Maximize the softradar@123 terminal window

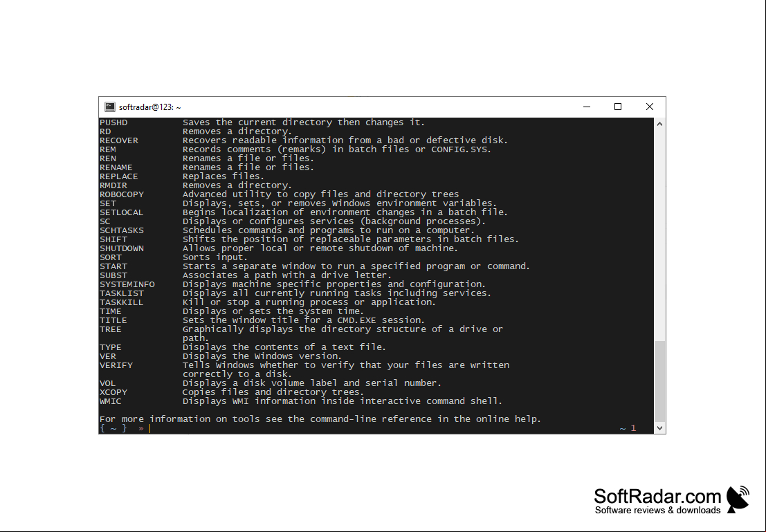(618, 107)
